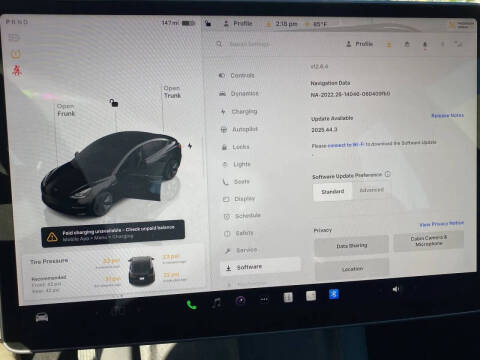Screen dimensions: 480x360
Task: Open the second white app tile in dock
Action: pos(311,296)
